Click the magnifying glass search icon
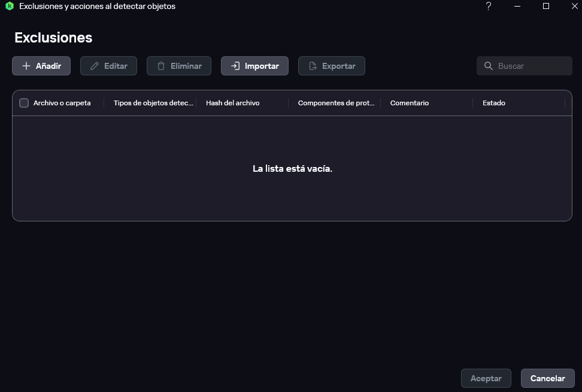Screen dimensions: 582x392 (488, 66)
